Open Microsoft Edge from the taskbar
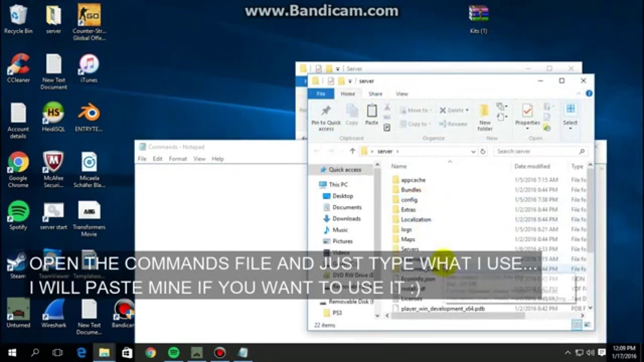The image size is (644, 362). (80, 353)
